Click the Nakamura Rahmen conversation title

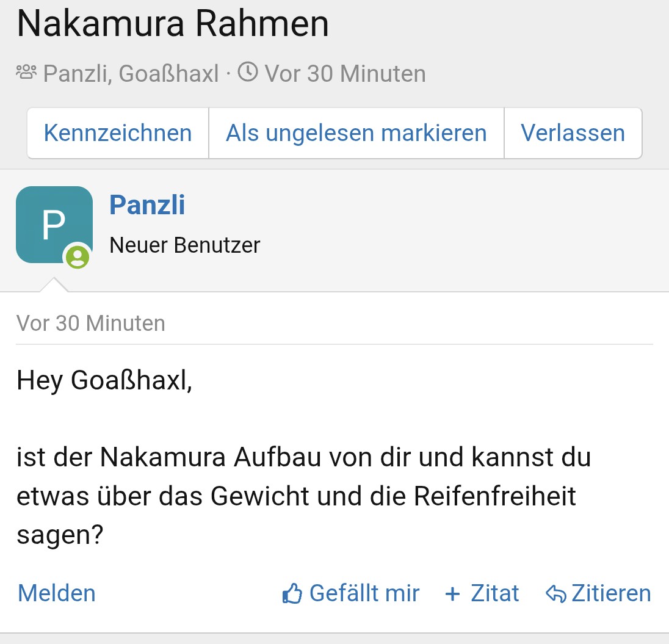173,24
